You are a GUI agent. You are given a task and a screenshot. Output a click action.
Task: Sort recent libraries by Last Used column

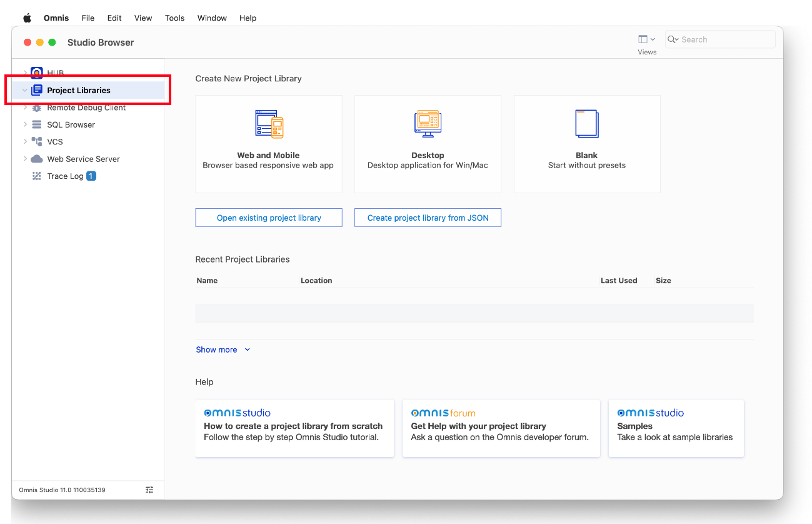tap(619, 281)
